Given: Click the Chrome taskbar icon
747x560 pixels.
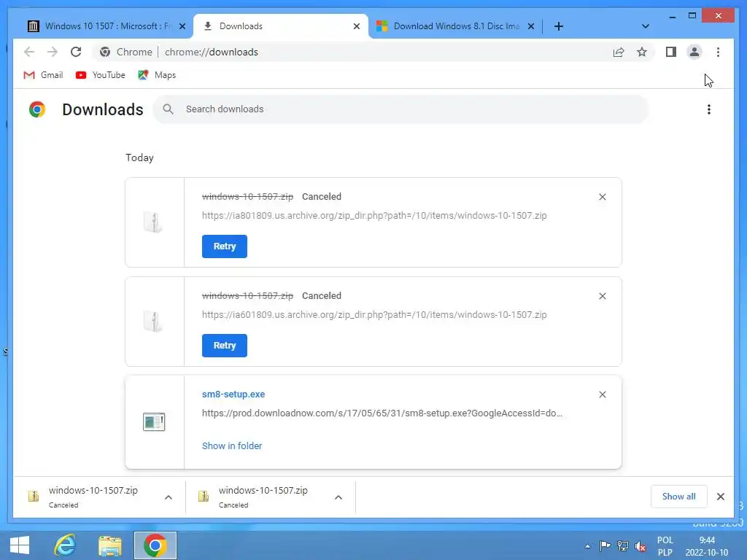Looking at the screenshot, I should click(x=155, y=545).
